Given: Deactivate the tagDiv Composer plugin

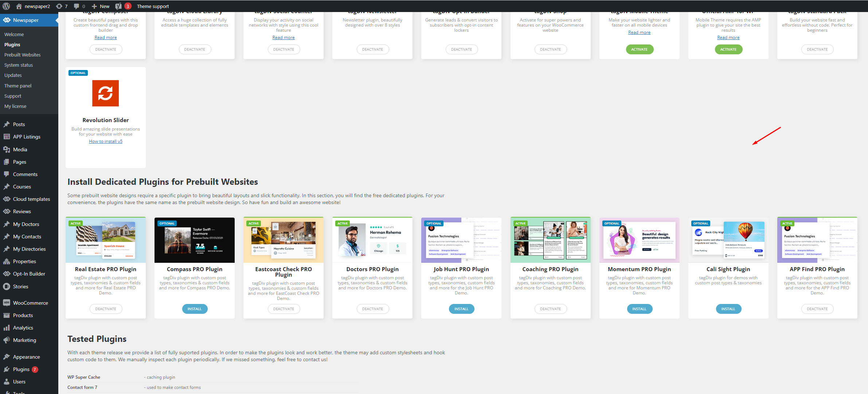Looking at the screenshot, I should [106, 49].
